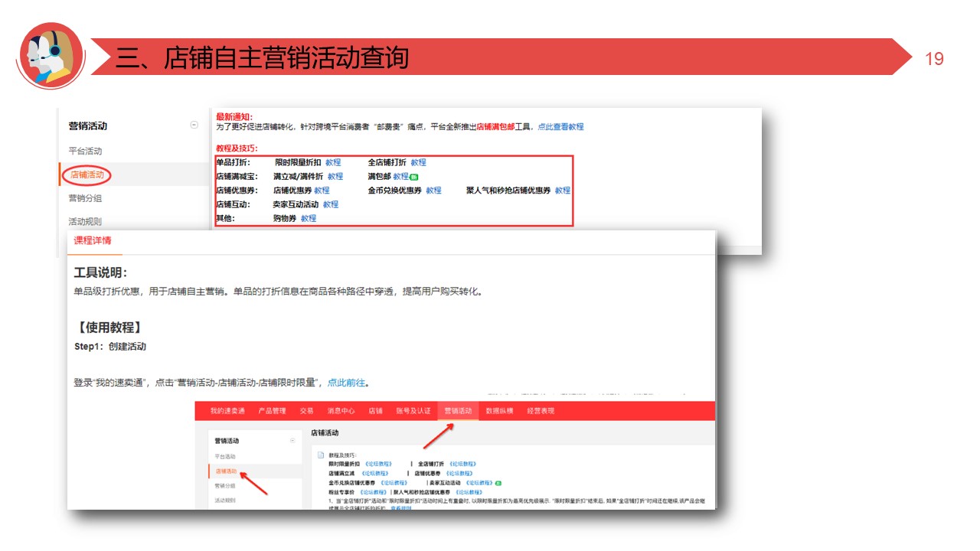Click the 最新通知 heading
980x551 pixels.
coord(234,116)
